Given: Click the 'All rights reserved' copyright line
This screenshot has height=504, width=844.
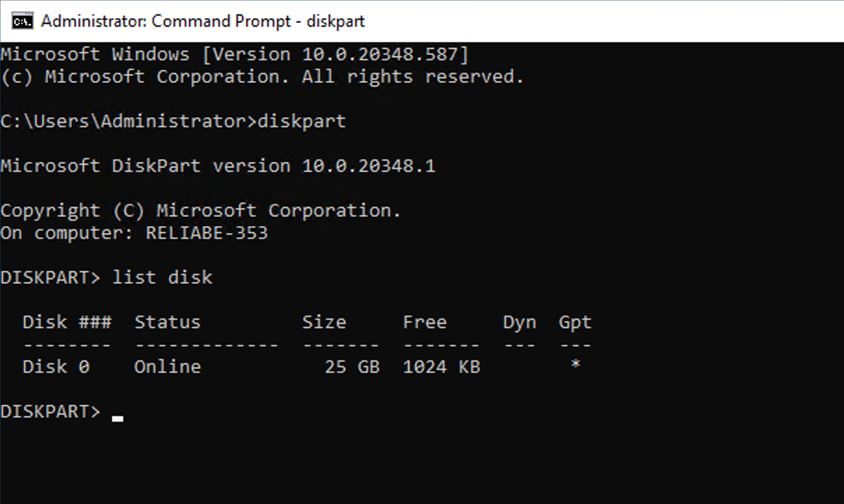Looking at the screenshot, I should 262,77.
